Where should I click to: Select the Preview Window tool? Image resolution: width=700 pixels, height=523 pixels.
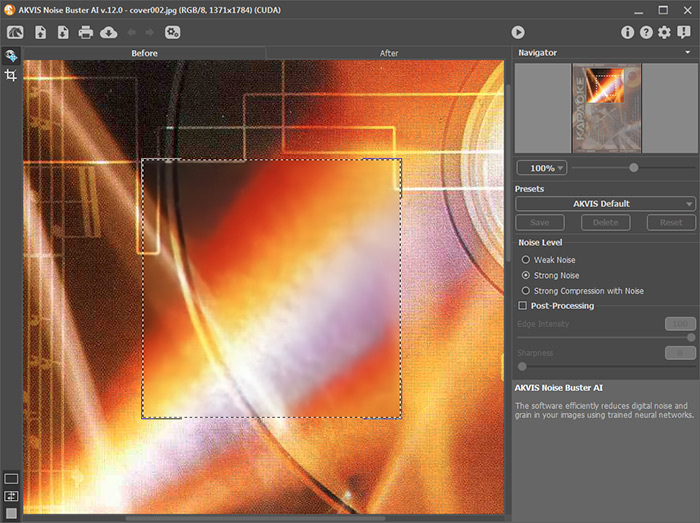coord(11,56)
